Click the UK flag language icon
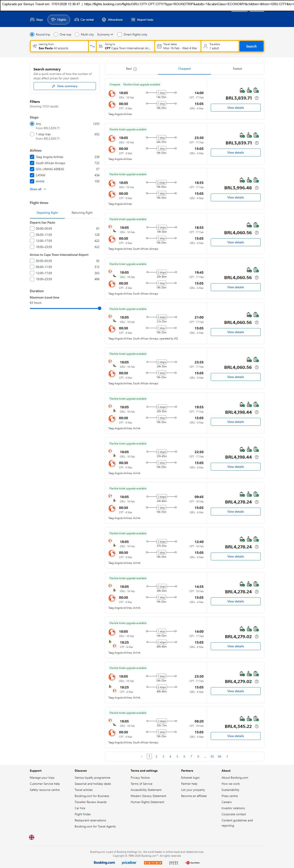 [x=32, y=837]
